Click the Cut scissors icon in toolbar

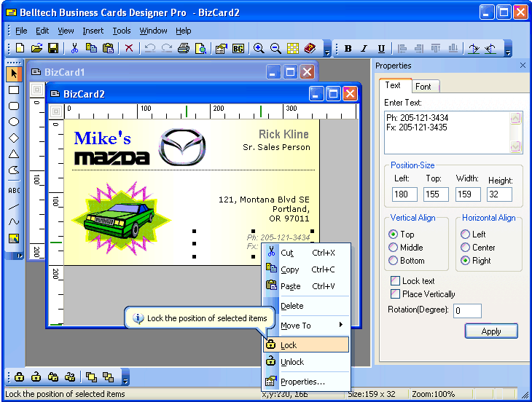point(74,48)
